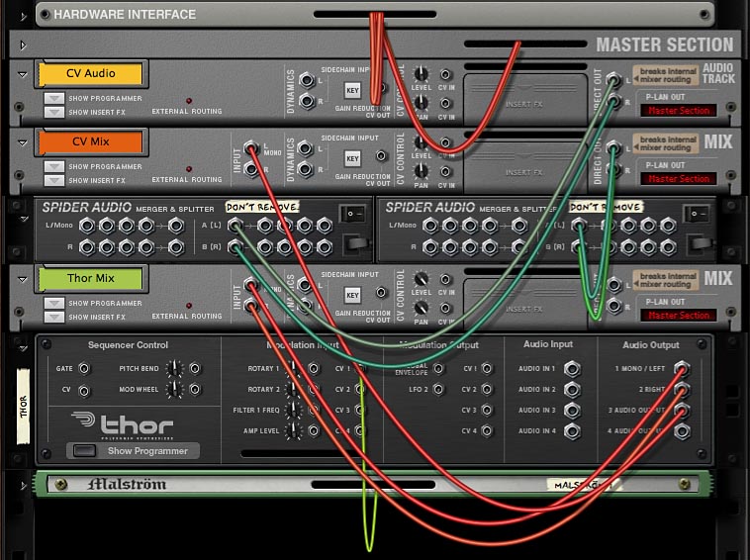Adjust the CV Audio Pan knob
This screenshot has width=750, height=560.
point(421,102)
